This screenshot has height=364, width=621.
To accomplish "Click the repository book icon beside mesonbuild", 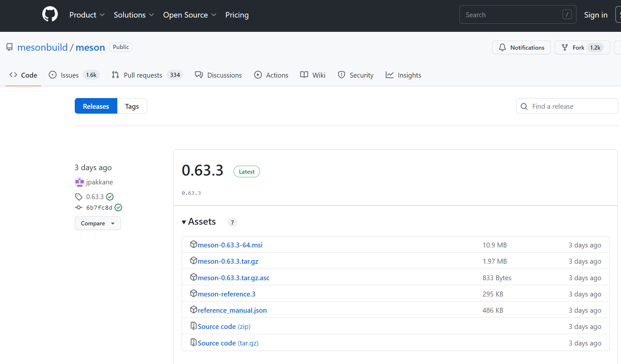I will click(10, 47).
